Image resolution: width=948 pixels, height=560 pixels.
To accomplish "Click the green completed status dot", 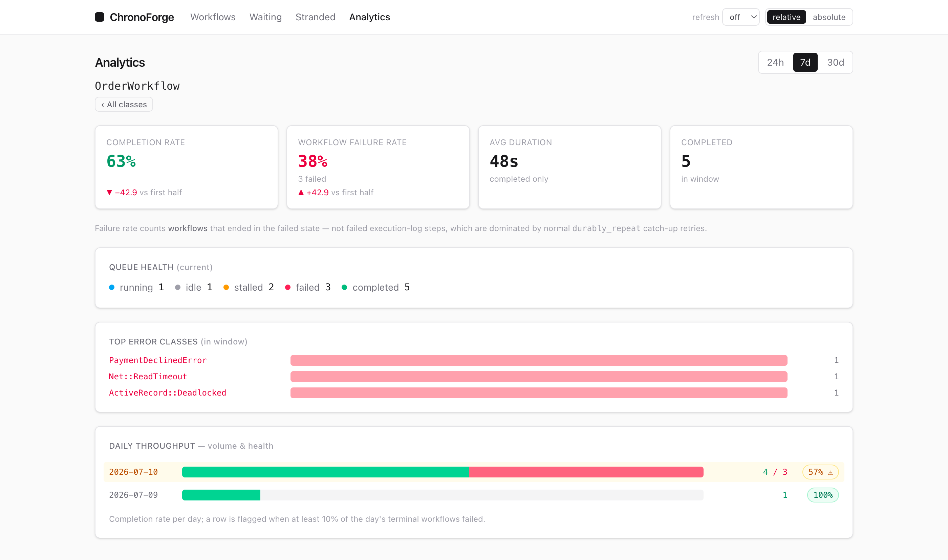I will tap(344, 287).
